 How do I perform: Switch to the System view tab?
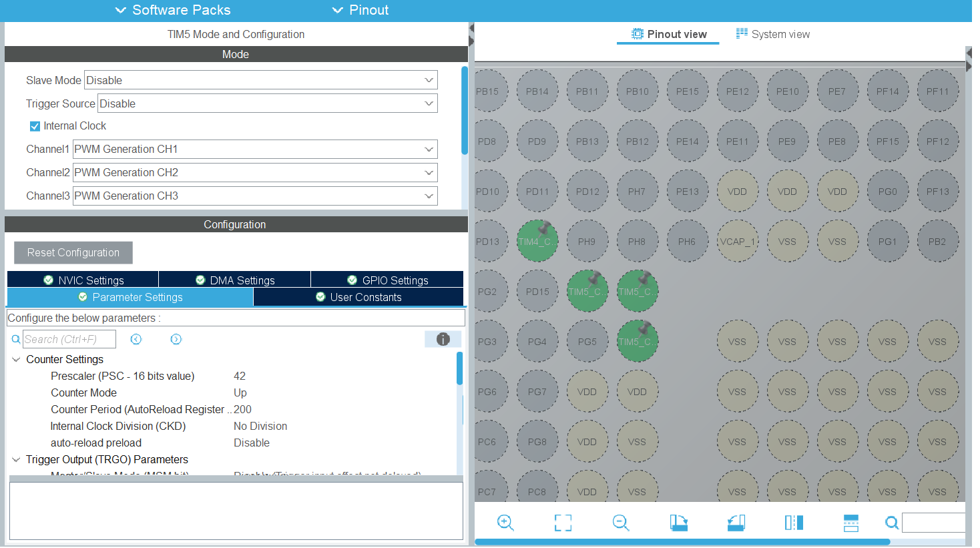point(773,34)
